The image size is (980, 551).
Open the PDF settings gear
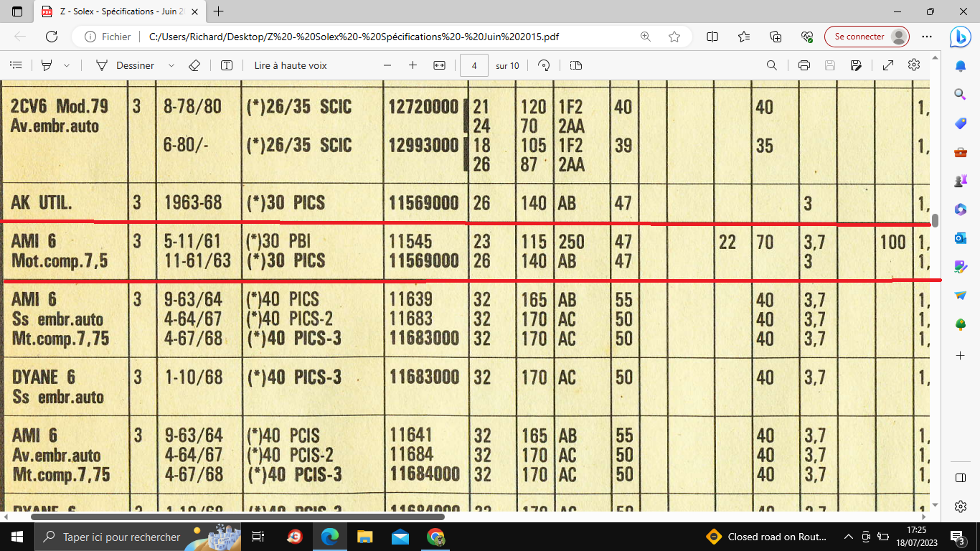pos(914,65)
